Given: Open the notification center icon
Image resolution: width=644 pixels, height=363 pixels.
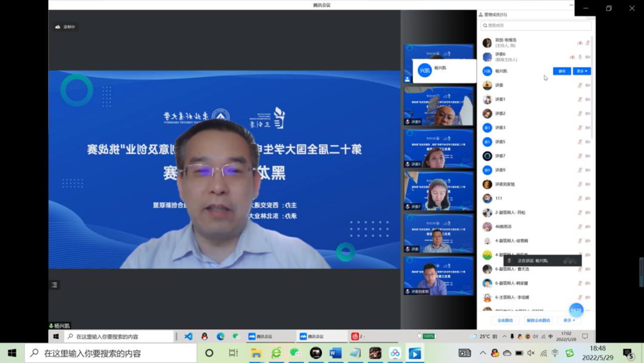Looking at the screenshot, I should click(x=628, y=353).
